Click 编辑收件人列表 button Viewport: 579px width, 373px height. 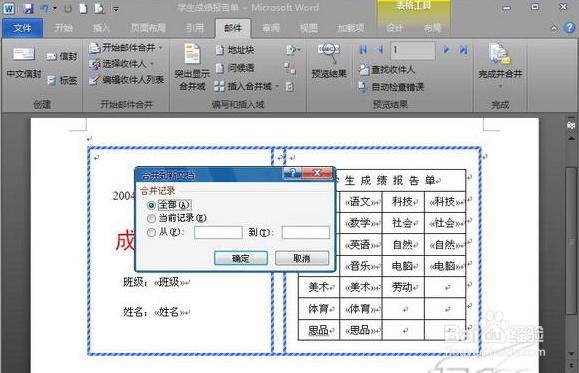coord(126,80)
